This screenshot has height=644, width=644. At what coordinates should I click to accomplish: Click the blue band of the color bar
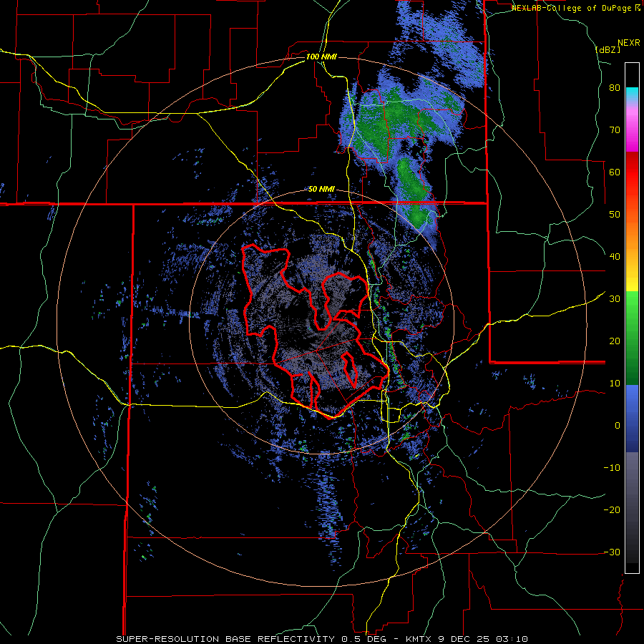(x=632, y=419)
